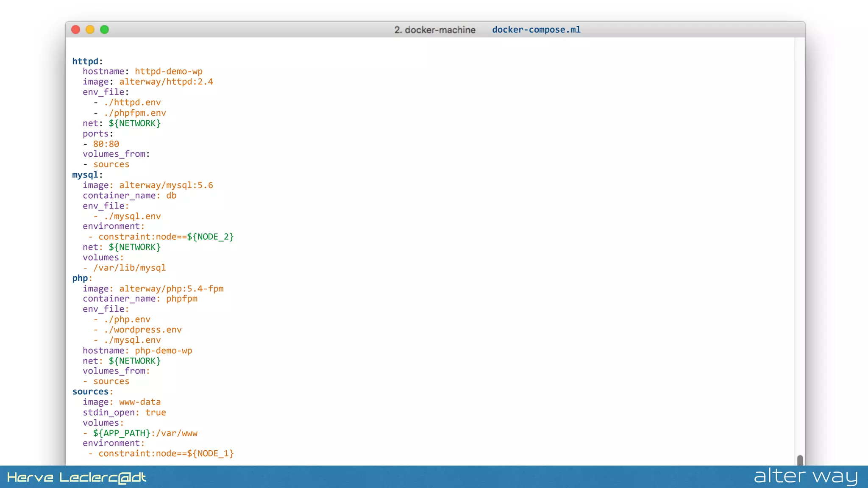Screen dimensions: 868x488
Task: Click the 'alterway/httpd:2.4' image value
Action: [166, 82]
